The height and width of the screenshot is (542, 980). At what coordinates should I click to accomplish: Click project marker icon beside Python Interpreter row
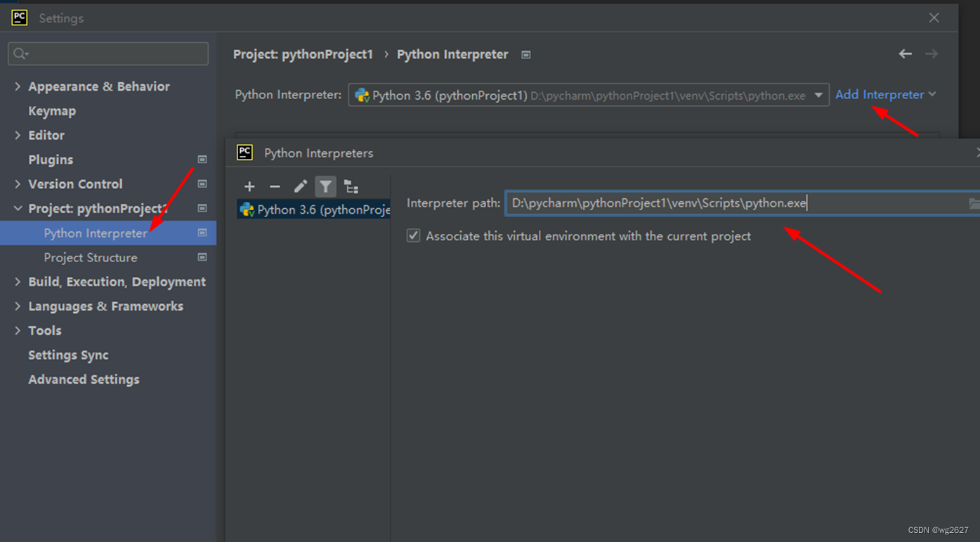pos(202,233)
